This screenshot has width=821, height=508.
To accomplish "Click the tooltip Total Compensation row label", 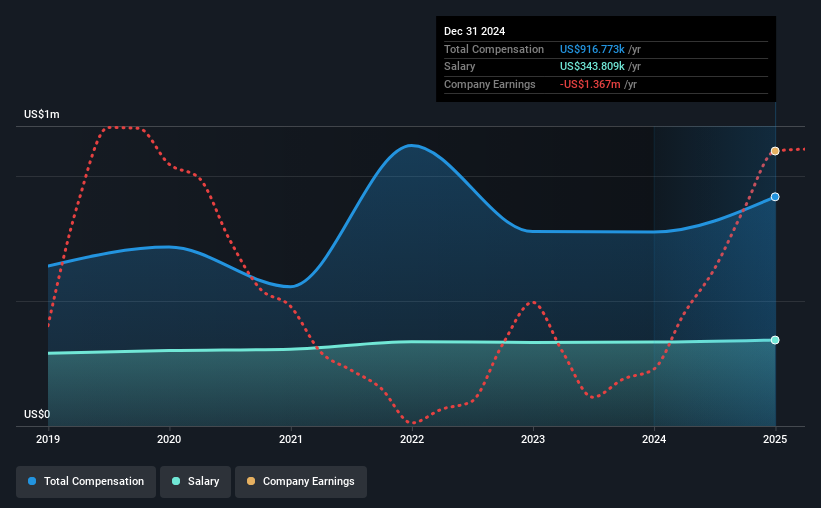I will (x=494, y=49).
